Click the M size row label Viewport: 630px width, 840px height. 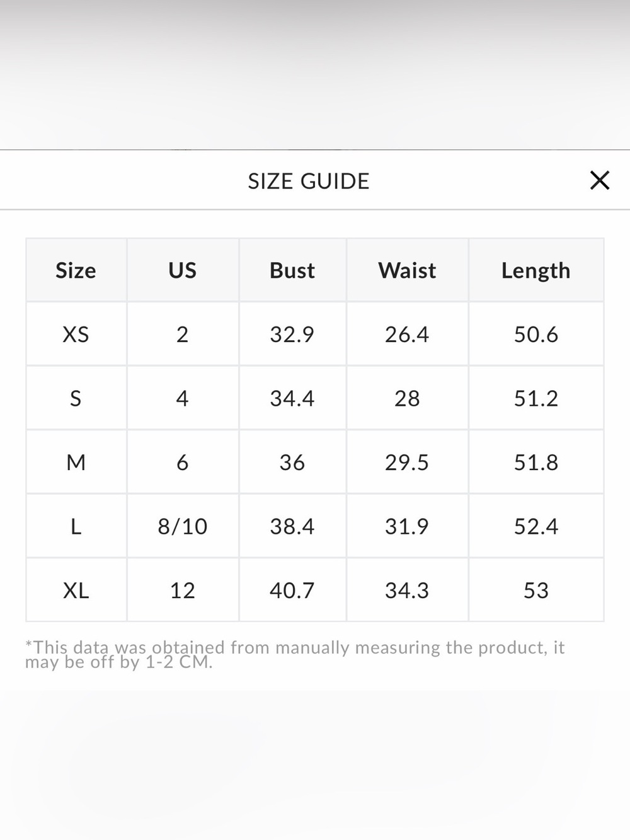[76, 463]
